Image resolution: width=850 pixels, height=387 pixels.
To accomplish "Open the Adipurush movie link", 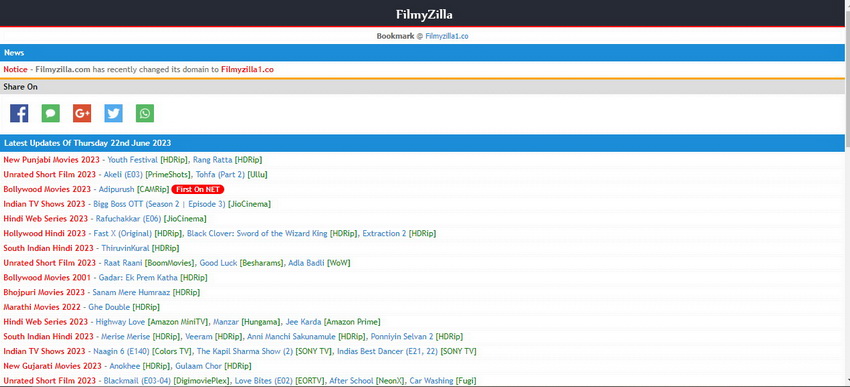I will pyautogui.click(x=117, y=189).
